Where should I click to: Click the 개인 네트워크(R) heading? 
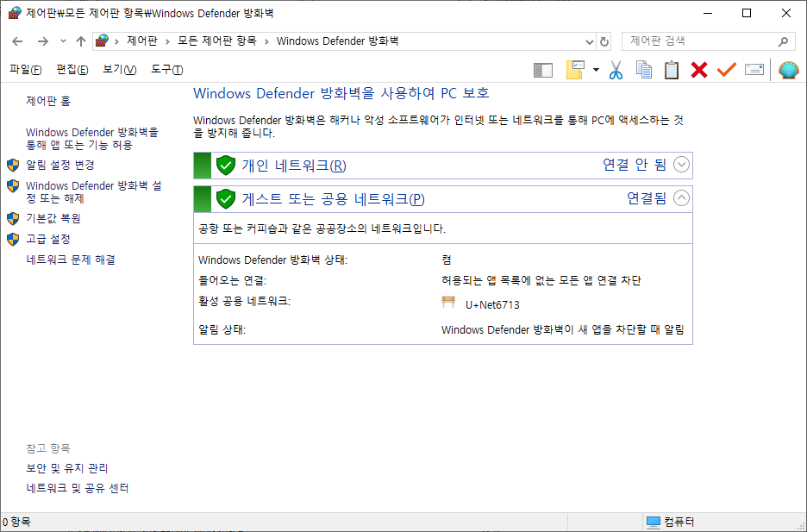coord(294,166)
